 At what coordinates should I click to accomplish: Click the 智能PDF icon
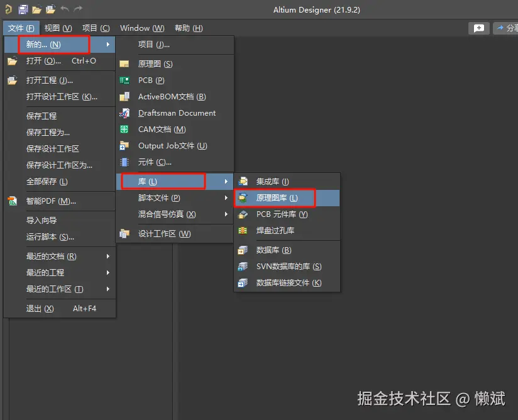(12, 201)
